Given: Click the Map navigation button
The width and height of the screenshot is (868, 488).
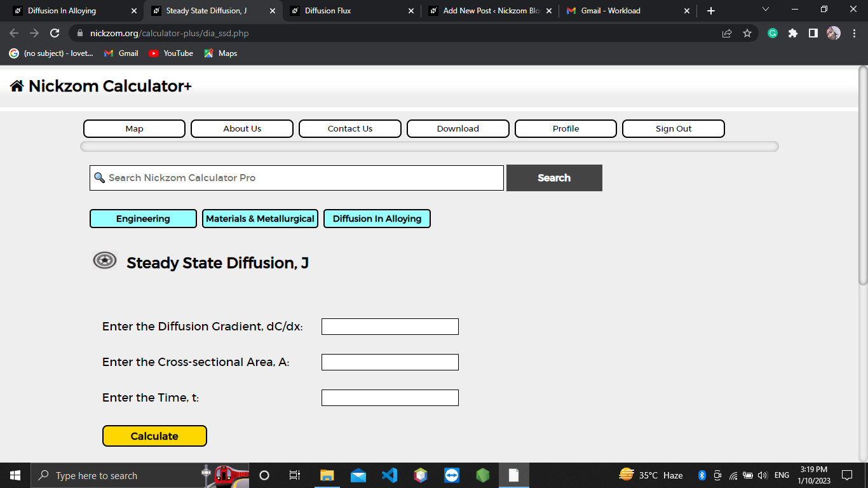Looking at the screenshot, I should click(x=134, y=128).
